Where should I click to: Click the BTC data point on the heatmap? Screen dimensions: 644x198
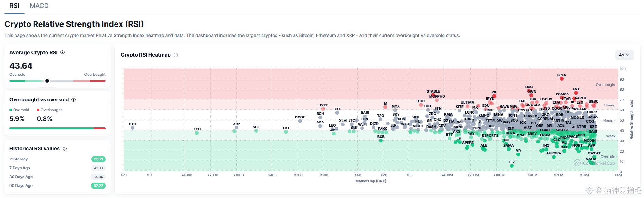(133, 128)
